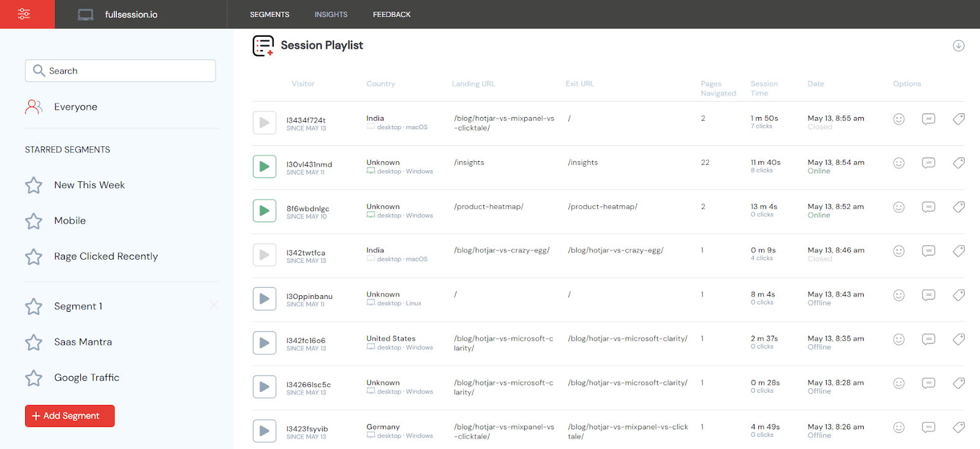This screenshot has height=449, width=980.
Task: Toggle star for Mobile segment
Action: click(x=34, y=221)
